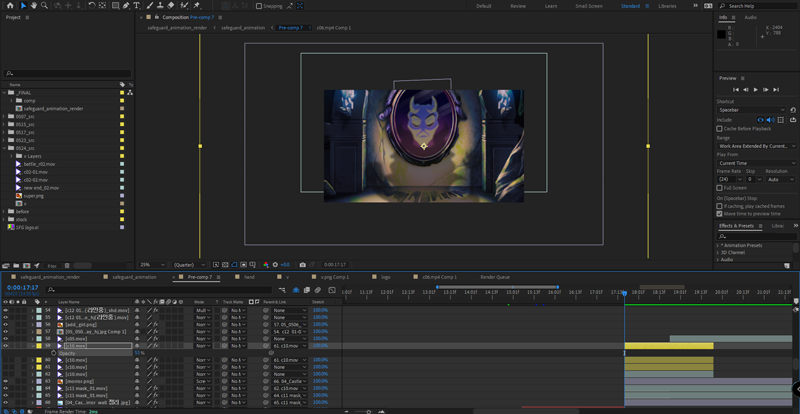Check Cache Before Playback option
The image size is (800, 414).
pyautogui.click(x=720, y=129)
